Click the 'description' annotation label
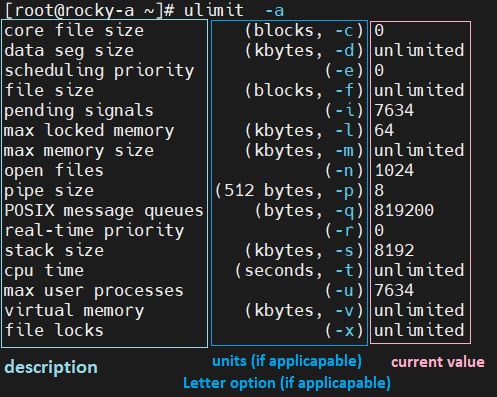This screenshot has width=497, height=397. pos(51,367)
